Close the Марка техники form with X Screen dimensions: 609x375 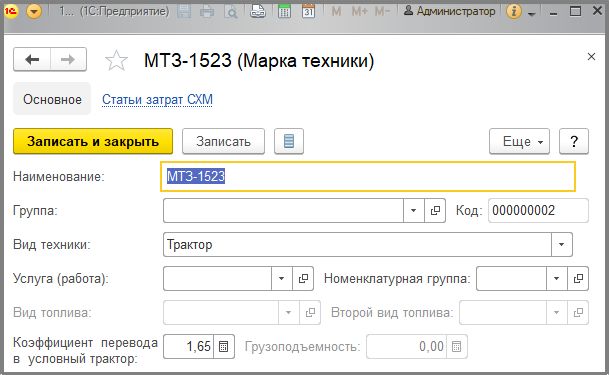(x=591, y=57)
